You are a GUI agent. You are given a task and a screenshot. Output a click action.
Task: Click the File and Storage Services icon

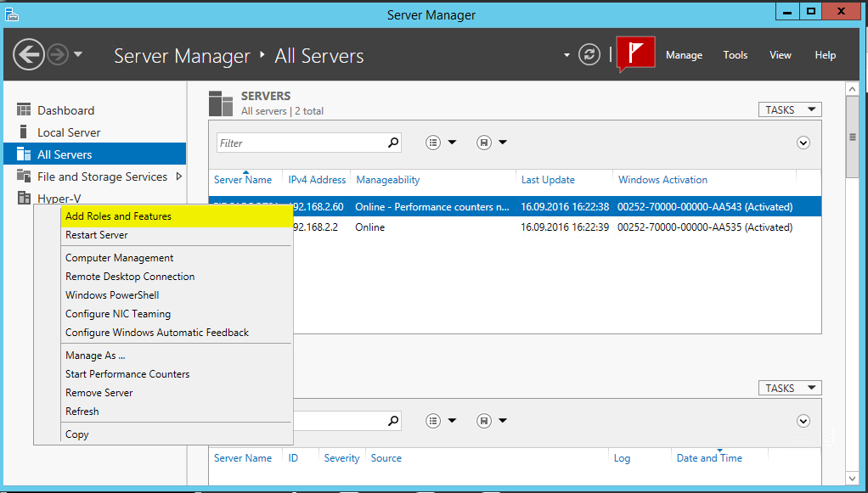24,176
